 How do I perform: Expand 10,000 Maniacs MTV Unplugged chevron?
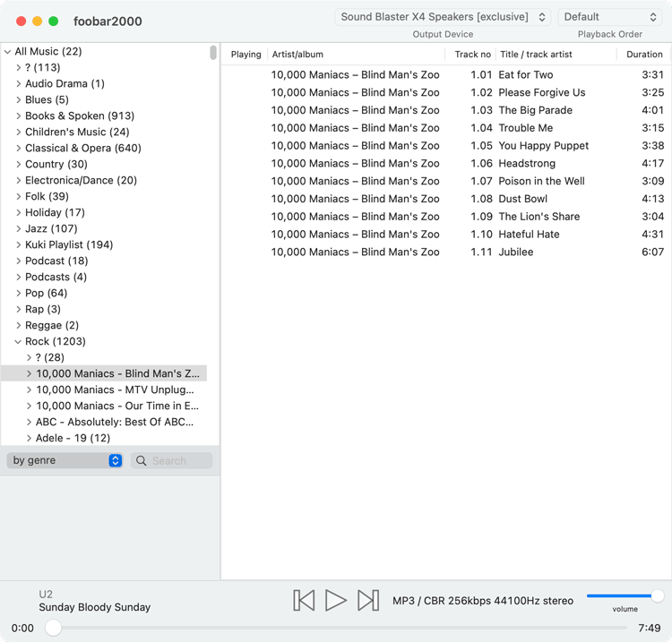click(x=29, y=389)
